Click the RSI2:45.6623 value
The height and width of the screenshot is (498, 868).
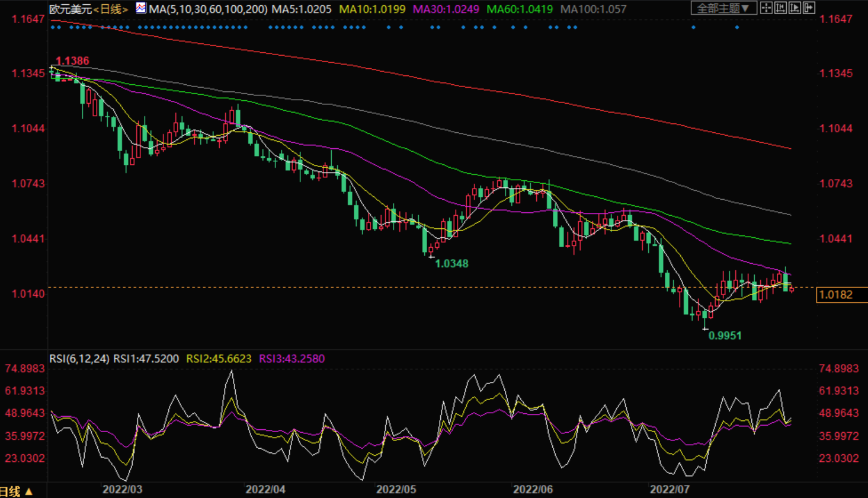219,359
